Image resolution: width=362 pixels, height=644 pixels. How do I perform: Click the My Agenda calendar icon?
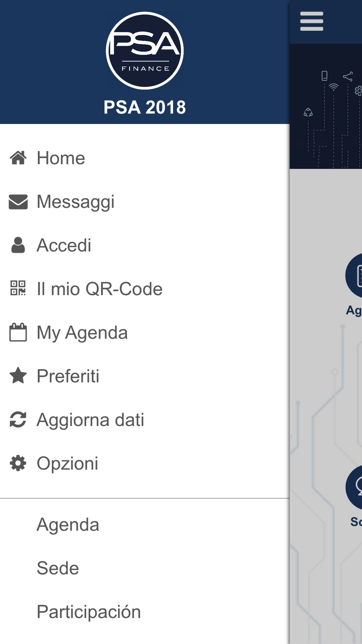point(18,332)
